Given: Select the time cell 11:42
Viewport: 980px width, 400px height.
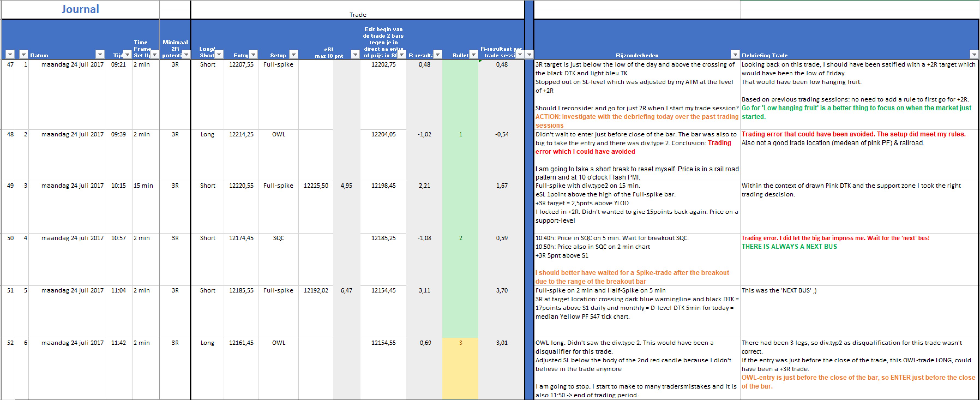Looking at the screenshot, I should (x=118, y=368).
